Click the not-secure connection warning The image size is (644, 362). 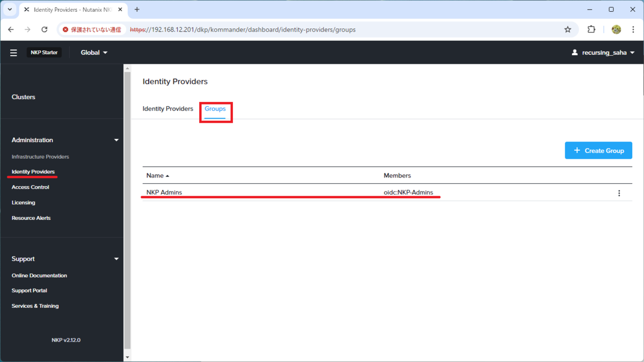coord(92,29)
